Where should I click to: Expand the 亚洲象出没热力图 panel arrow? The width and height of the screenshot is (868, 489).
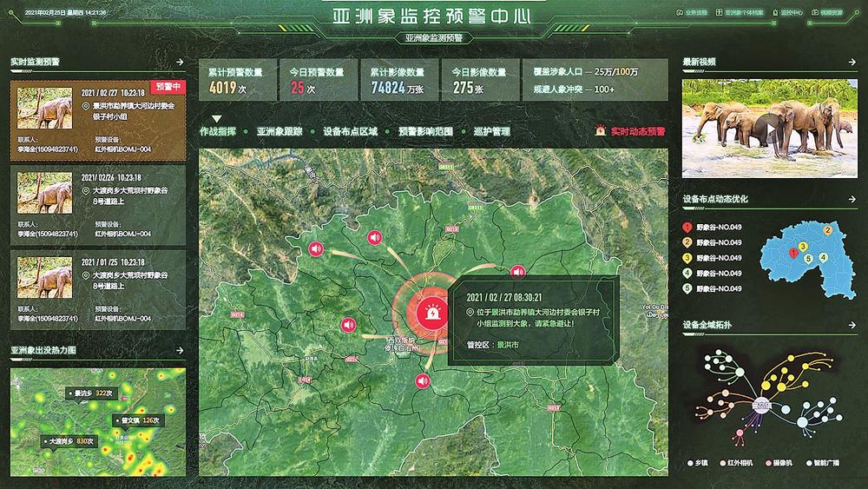click(180, 350)
